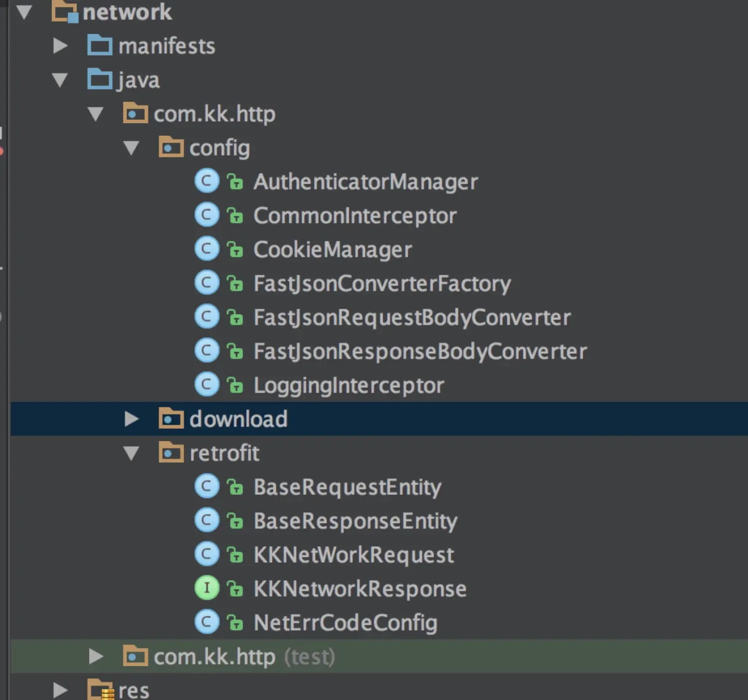This screenshot has width=748, height=700.
Task: Click the java source folder icon
Action: pyautogui.click(x=100, y=79)
